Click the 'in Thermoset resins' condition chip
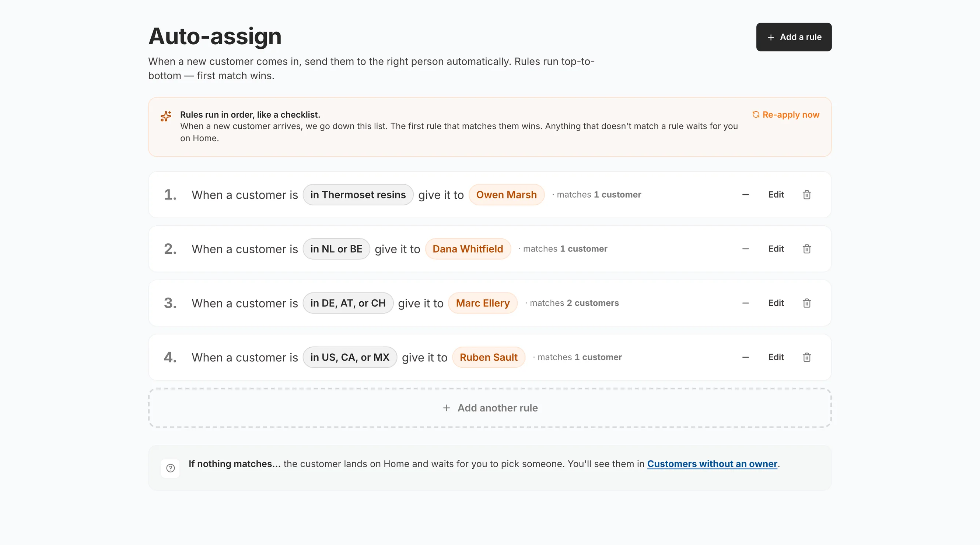This screenshot has height=545, width=980. (x=358, y=195)
